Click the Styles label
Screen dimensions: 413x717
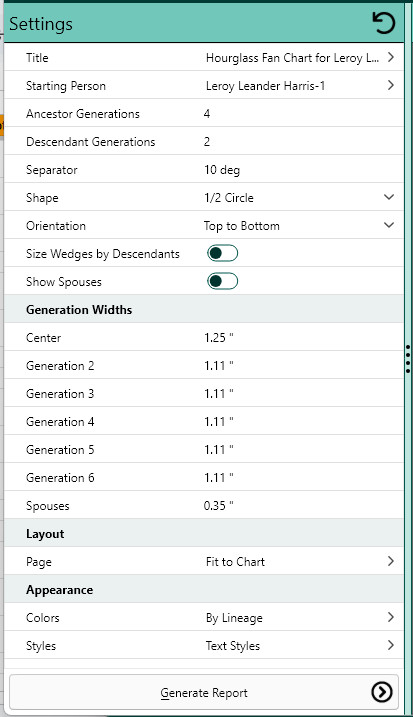coord(41,646)
